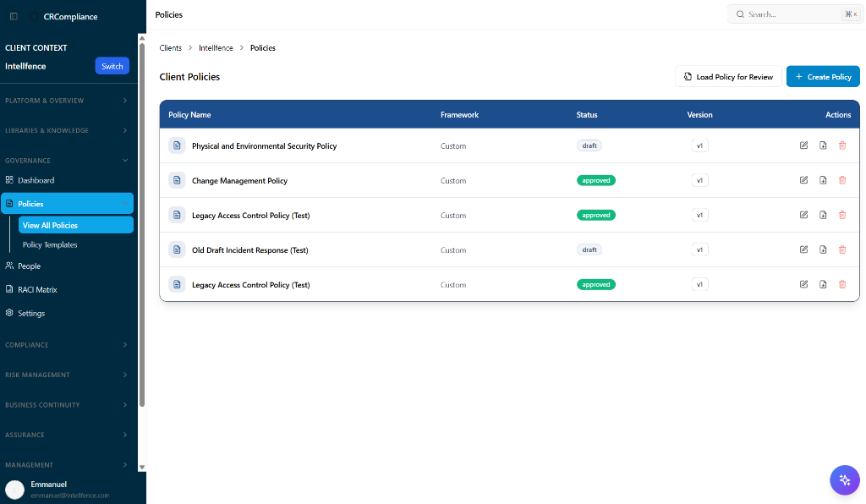
Task: Download the Old Draft Incident Response policy
Action: [x=823, y=249]
